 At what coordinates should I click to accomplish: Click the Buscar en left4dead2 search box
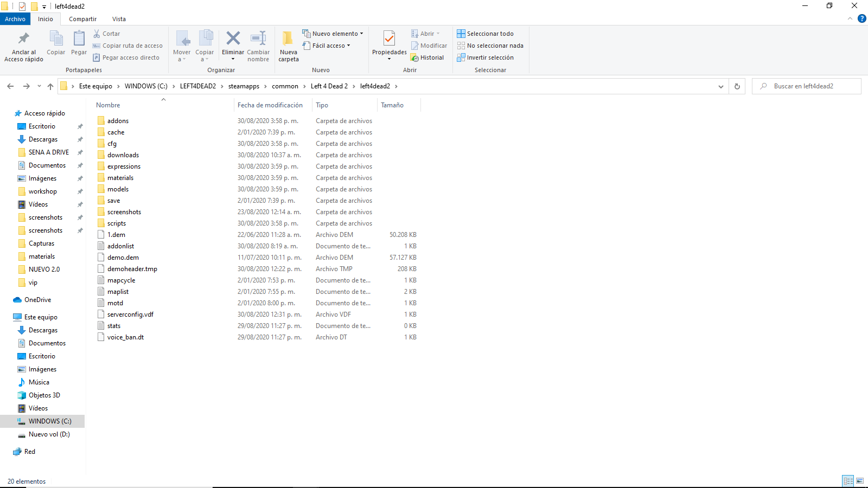[807, 86]
